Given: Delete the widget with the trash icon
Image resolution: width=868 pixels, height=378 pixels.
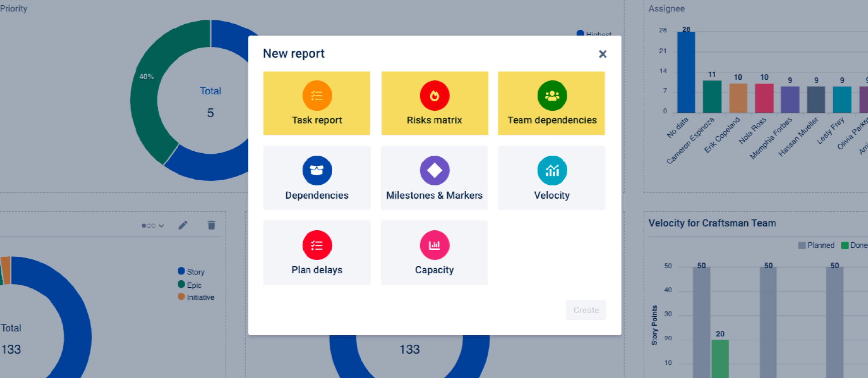Looking at the screenshot, I should coord(211,225).
